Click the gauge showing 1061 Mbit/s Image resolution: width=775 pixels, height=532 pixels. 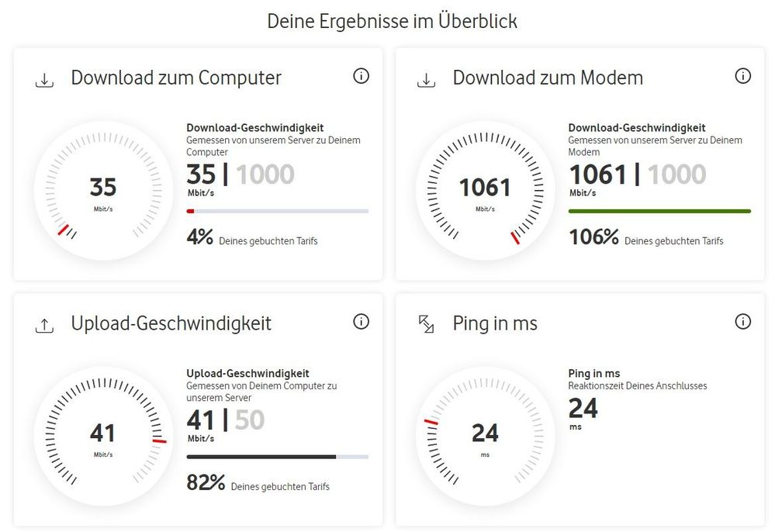point(484,188)
